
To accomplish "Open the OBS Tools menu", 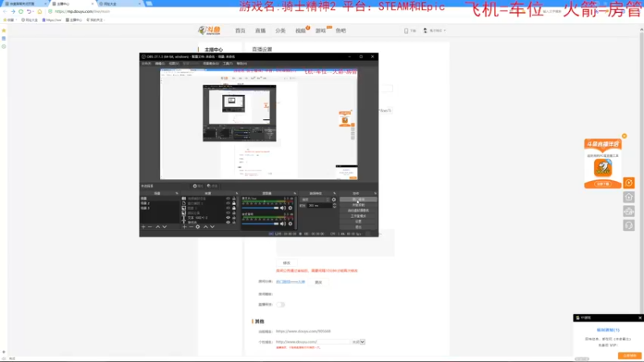I will point(228,64).
